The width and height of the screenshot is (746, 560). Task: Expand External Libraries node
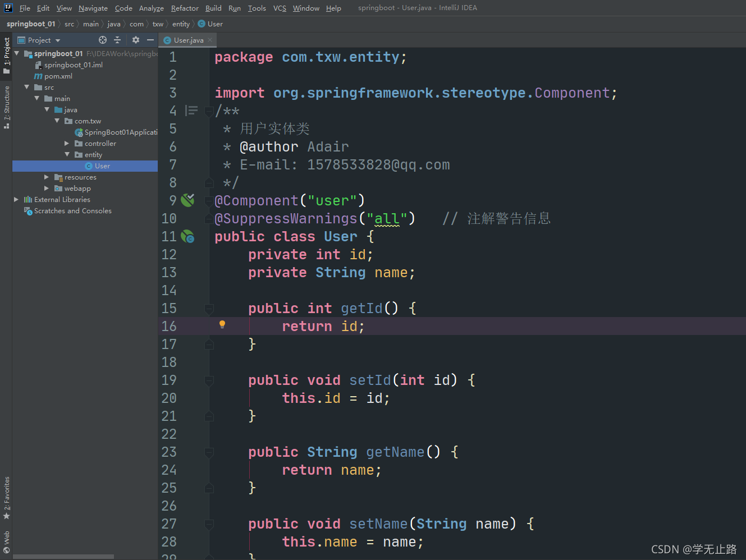click(17, 200)
